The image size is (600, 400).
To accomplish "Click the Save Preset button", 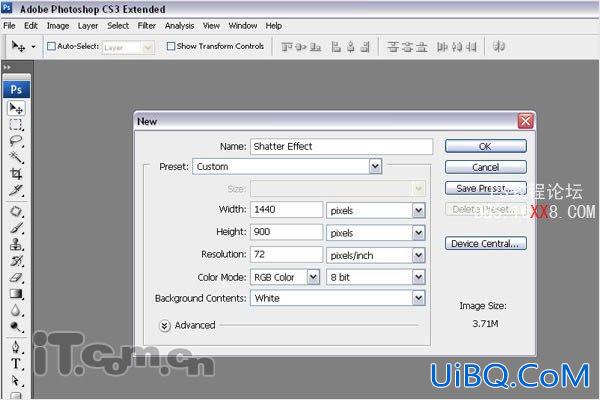I will coord(486,188).
